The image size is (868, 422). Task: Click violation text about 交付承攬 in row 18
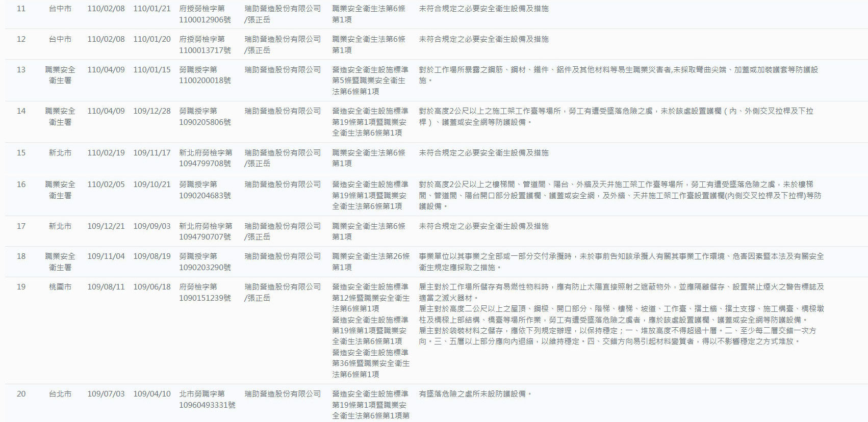click(621, 262)
